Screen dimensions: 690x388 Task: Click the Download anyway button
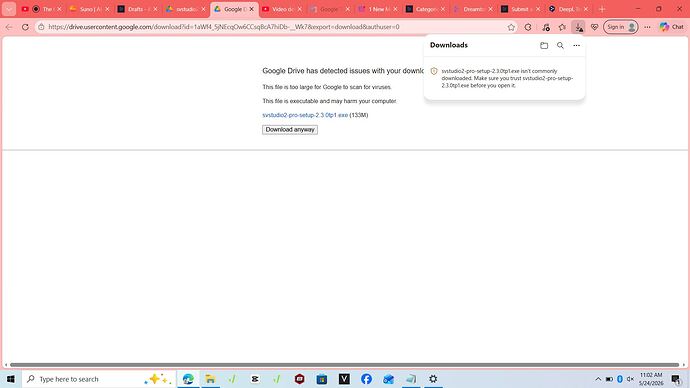(290, 130)
